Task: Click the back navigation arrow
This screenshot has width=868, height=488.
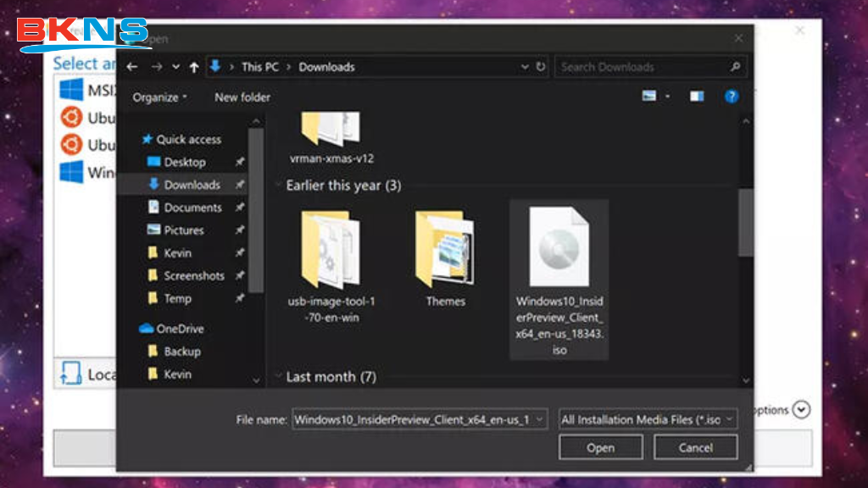Action: [132, 66]
